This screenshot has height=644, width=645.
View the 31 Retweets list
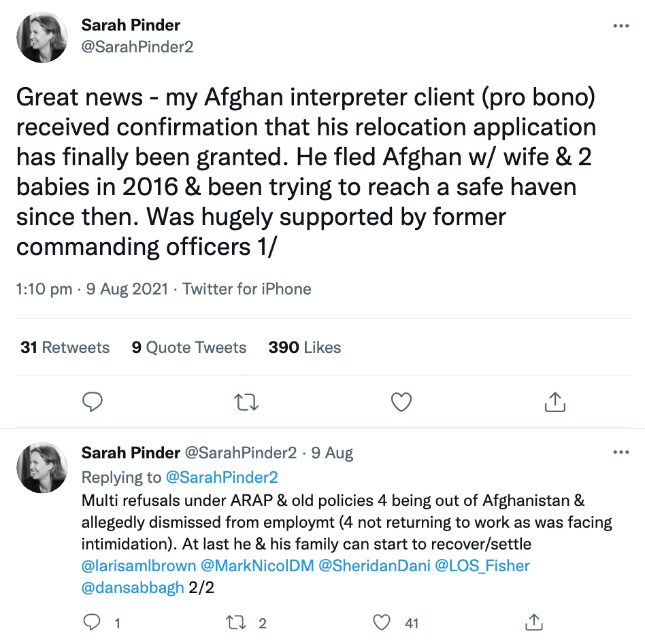65,348
